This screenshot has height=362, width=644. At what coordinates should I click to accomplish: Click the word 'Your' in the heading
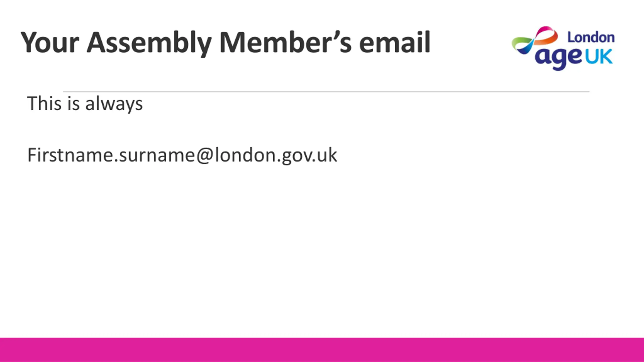click(50, 42)
